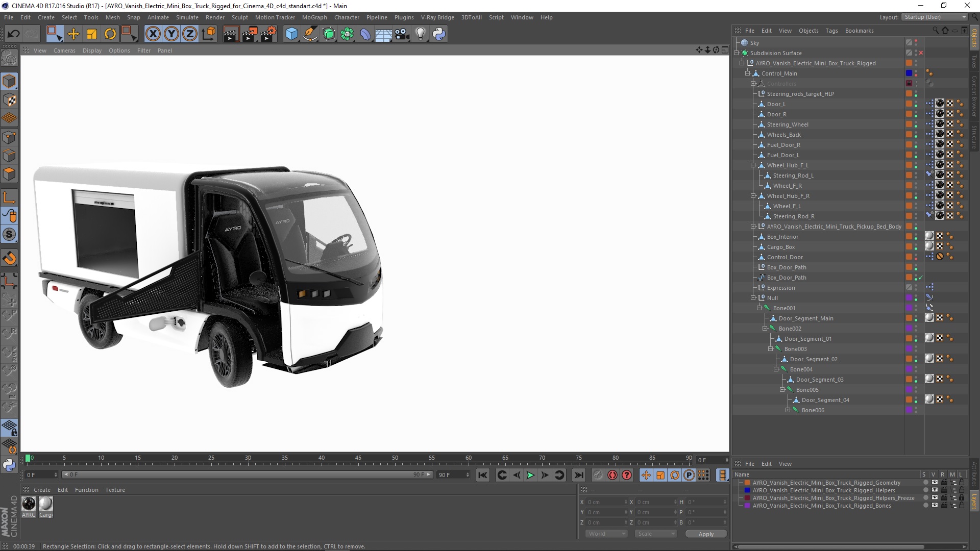Toggle lock for Helpers_Freeze layer
This screenshot has width=980, height=551.
point(962,498)
